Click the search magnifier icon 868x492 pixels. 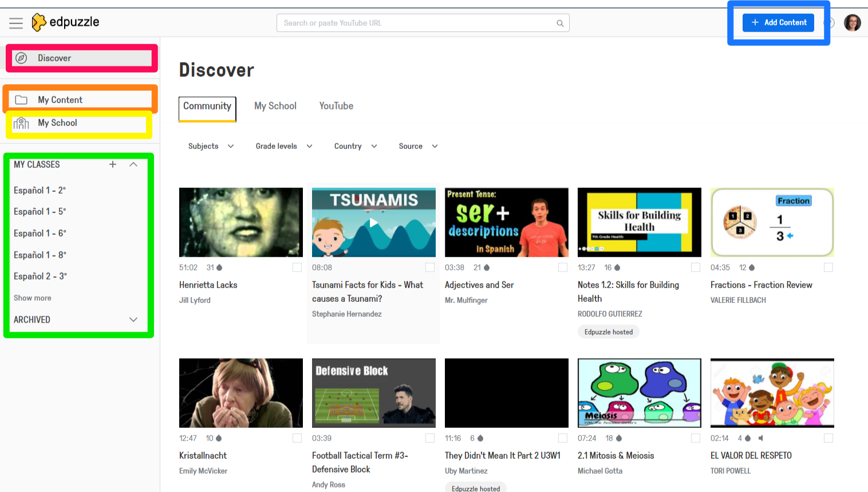tap(560, 23)
